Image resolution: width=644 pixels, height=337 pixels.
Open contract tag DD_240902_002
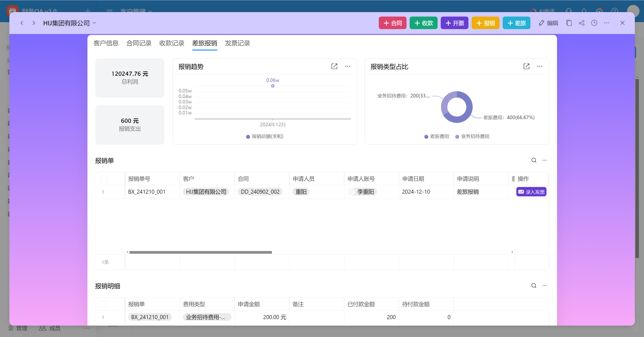pyautogui.click(x=260, y=192)
